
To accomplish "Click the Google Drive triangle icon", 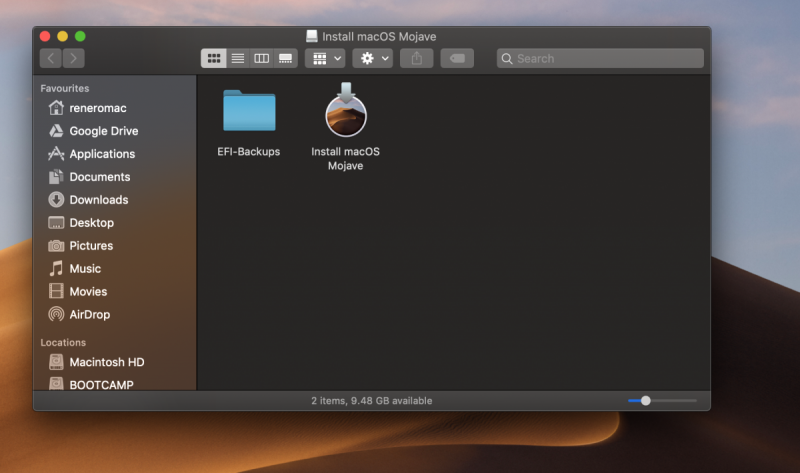I will (x=56, y=131).
